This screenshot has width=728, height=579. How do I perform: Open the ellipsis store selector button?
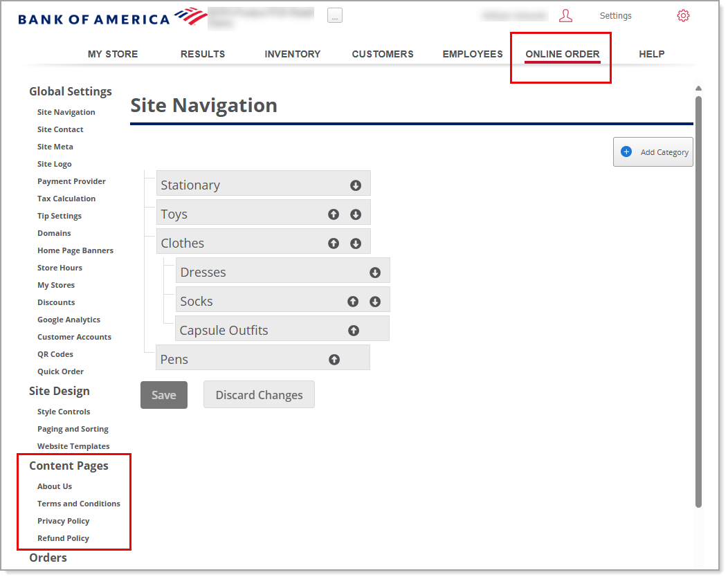click(x=335, y=16)
